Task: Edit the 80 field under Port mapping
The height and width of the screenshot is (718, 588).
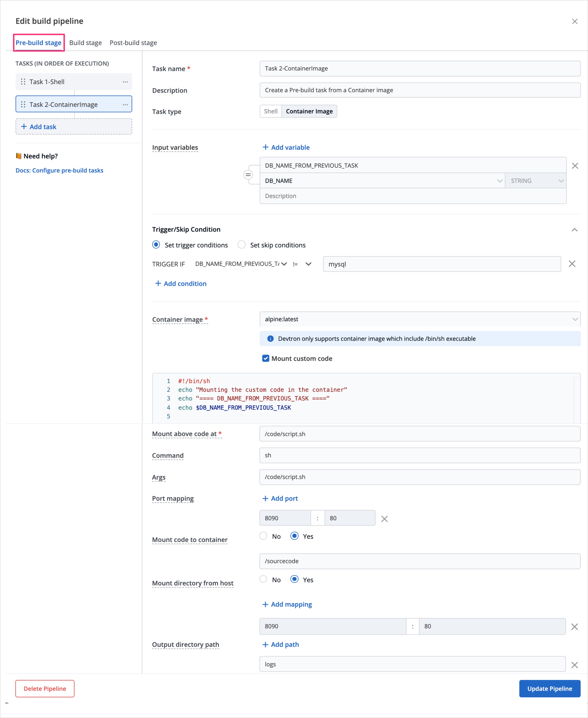Action: tap(350, 518)
